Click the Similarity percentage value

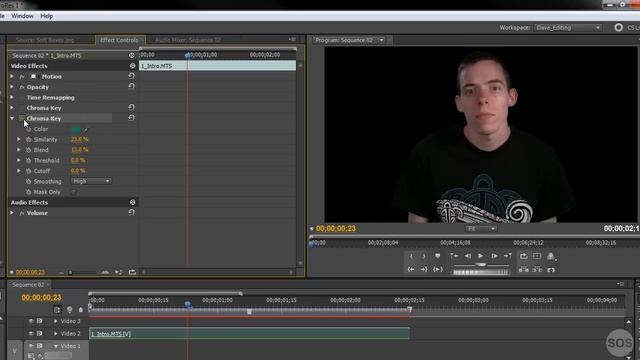80,139
